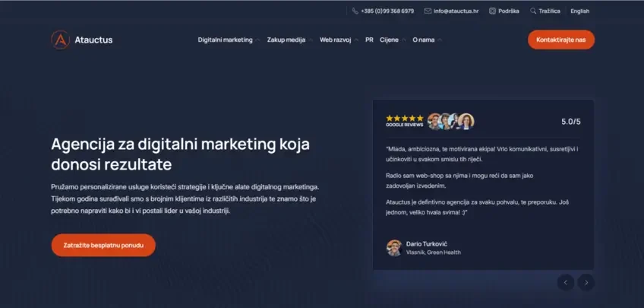Expand the Web razvoj chevron

(356, 40)
